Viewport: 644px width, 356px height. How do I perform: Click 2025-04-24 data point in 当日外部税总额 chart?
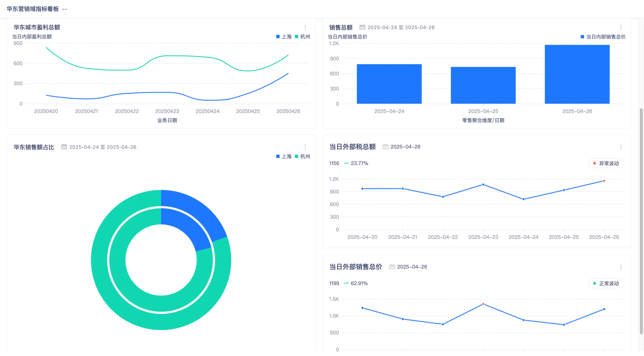pos(523,199)
